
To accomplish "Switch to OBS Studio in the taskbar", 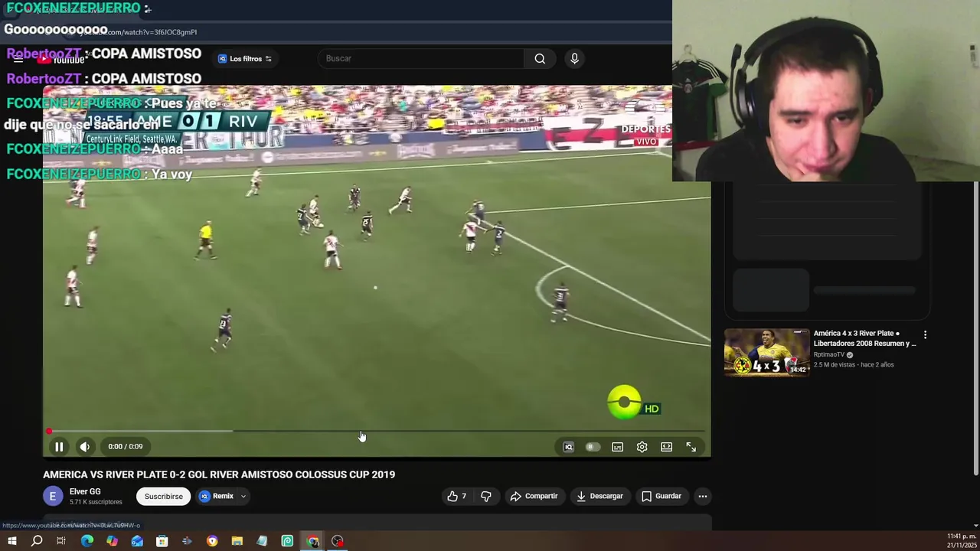I will [338, 541].
